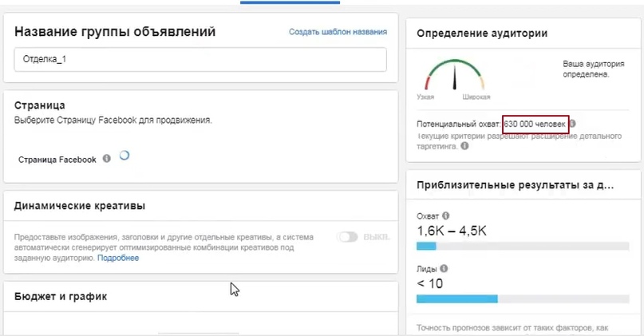Toggle the Dynamic creatives switch "ВЫКЛ."
Viewport: 644px width, 336px height.
(347, 237)
